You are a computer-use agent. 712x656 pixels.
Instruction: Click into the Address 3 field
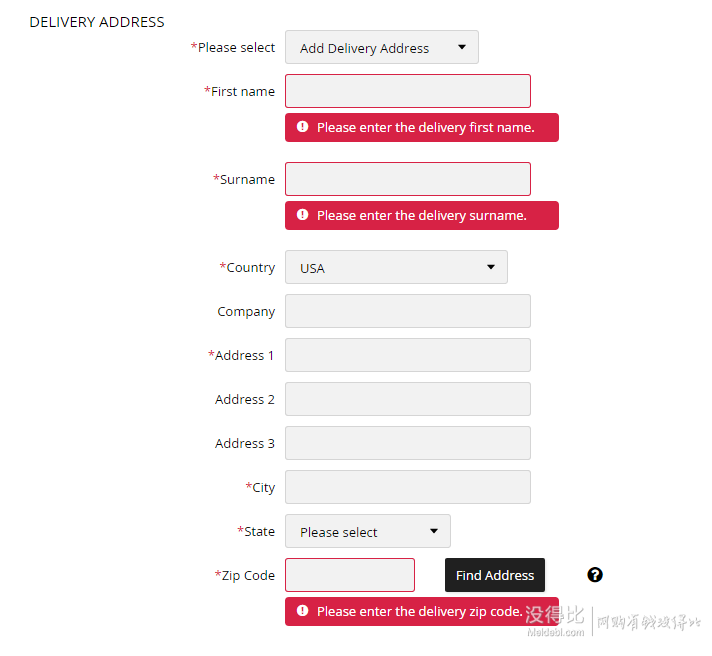tap(408, 443)
